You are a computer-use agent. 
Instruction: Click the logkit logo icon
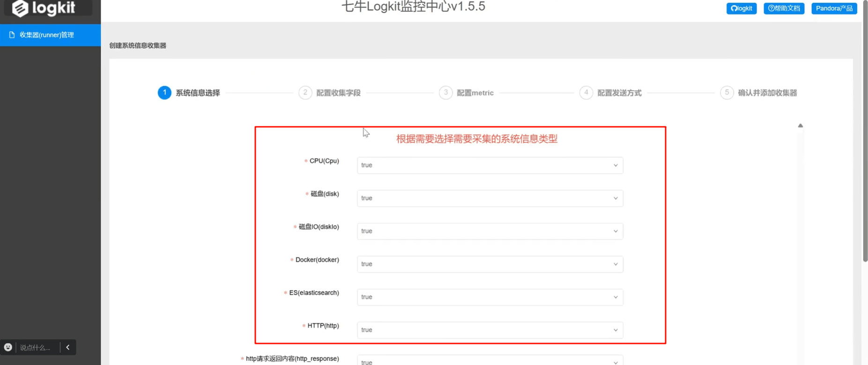20,8
